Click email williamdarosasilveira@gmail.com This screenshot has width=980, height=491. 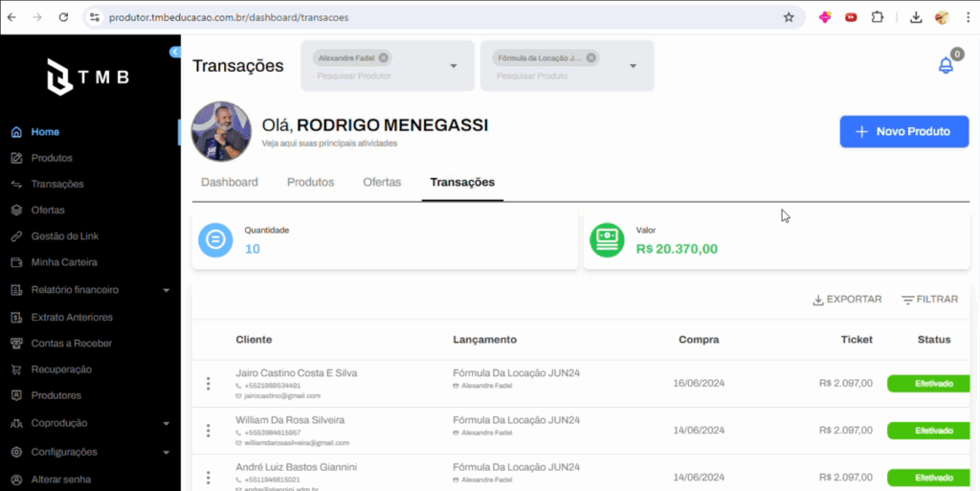tap(297, 443)
